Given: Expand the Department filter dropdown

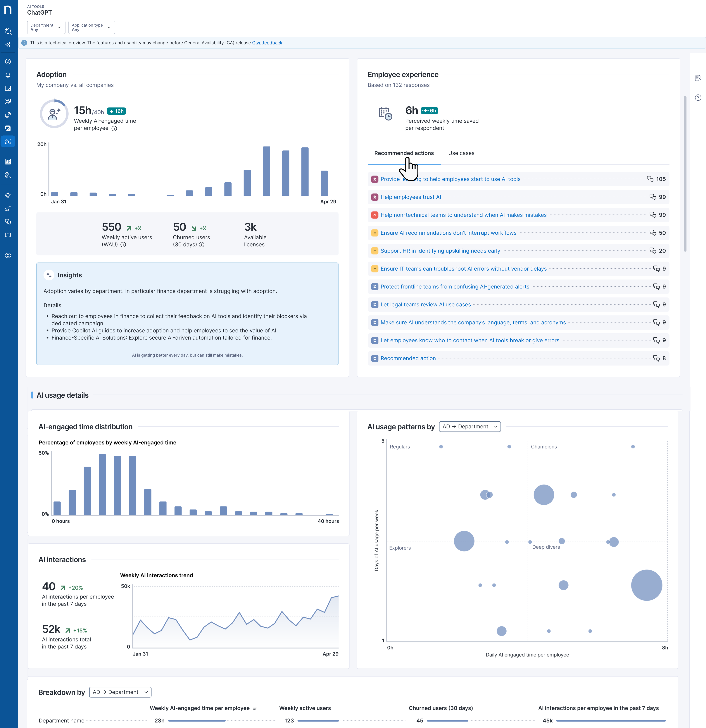Looking at the screenshot, I should (x=46, y=28).
